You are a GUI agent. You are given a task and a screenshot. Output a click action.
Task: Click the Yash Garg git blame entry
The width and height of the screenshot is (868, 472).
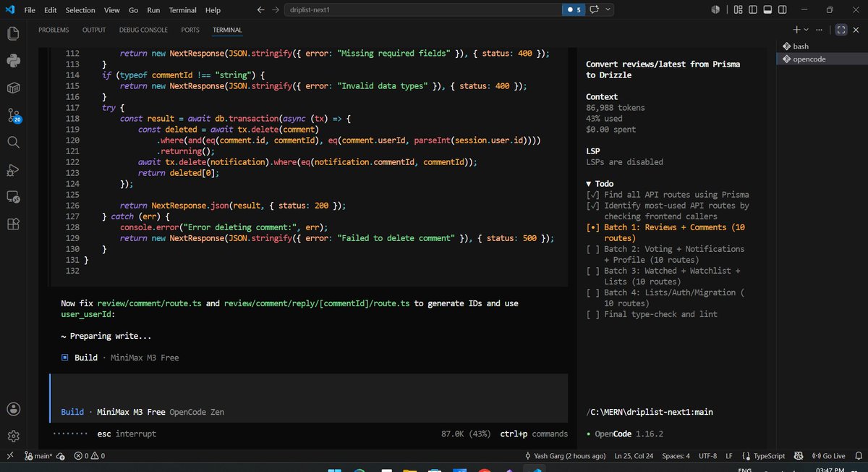[x=565, y=456]
